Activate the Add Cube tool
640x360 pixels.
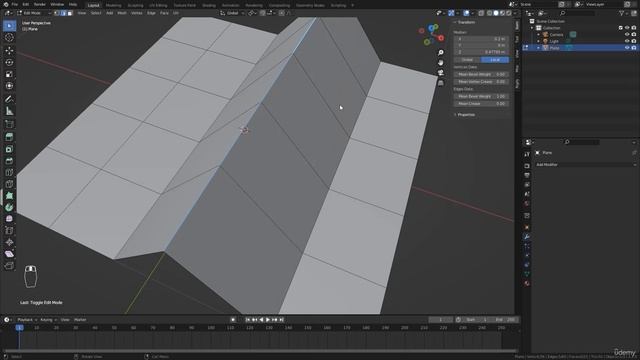tap(9, 124)
